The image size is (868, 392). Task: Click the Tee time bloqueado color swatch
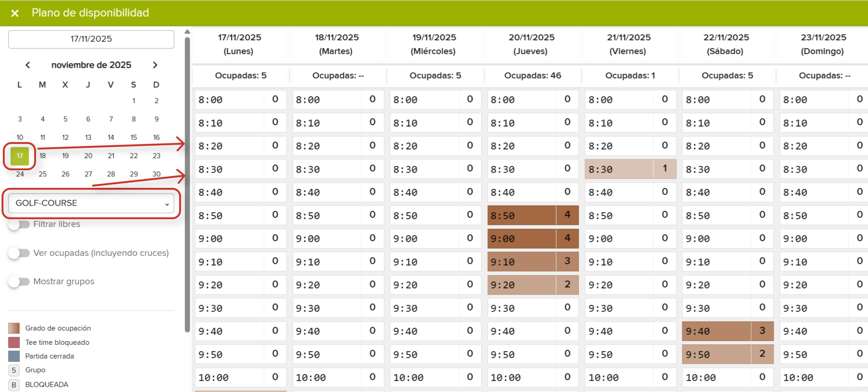click(14, 342)
